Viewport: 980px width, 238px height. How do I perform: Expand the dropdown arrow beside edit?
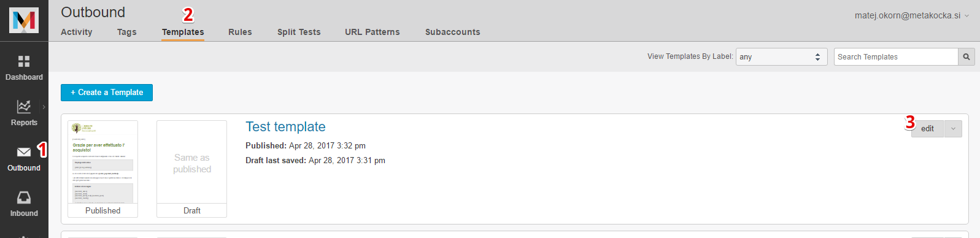(953, 129)
